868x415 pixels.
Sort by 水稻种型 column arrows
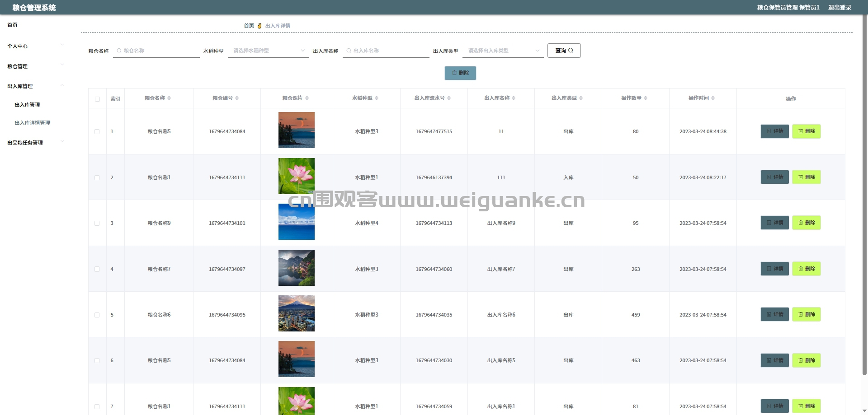(377, 98)
